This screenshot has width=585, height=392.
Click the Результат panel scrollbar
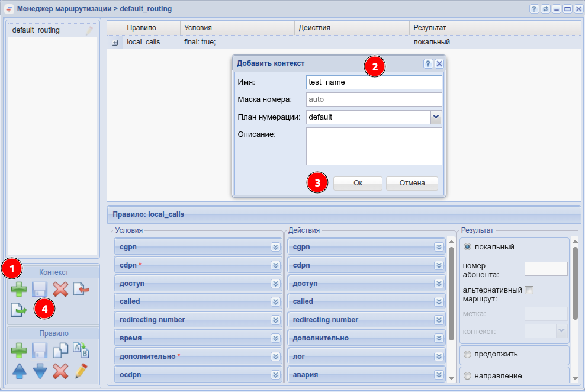click(575, 284)
